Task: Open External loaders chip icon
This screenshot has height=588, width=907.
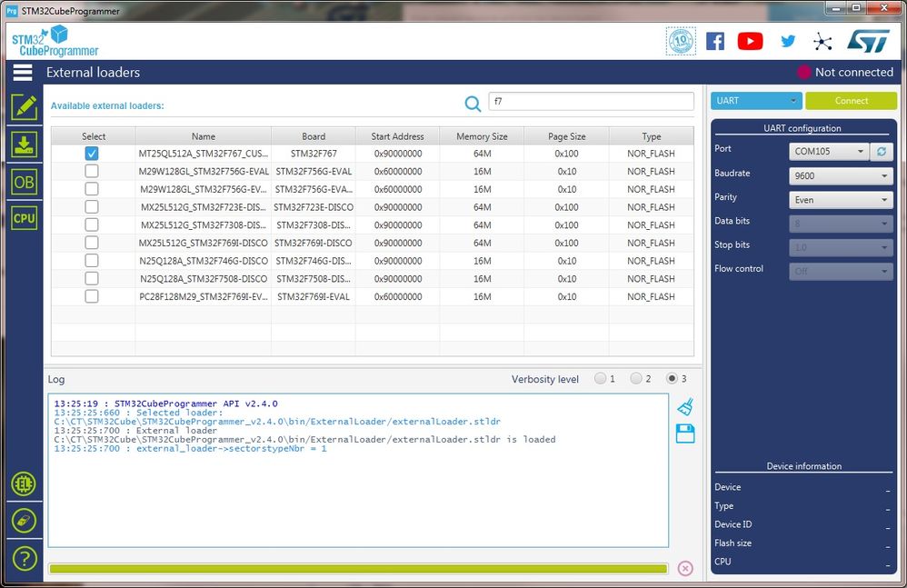Action: click(24, 483)
